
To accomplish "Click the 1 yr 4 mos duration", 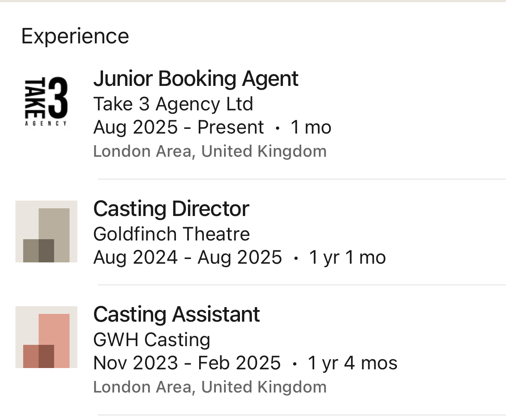I will [352, 363].
